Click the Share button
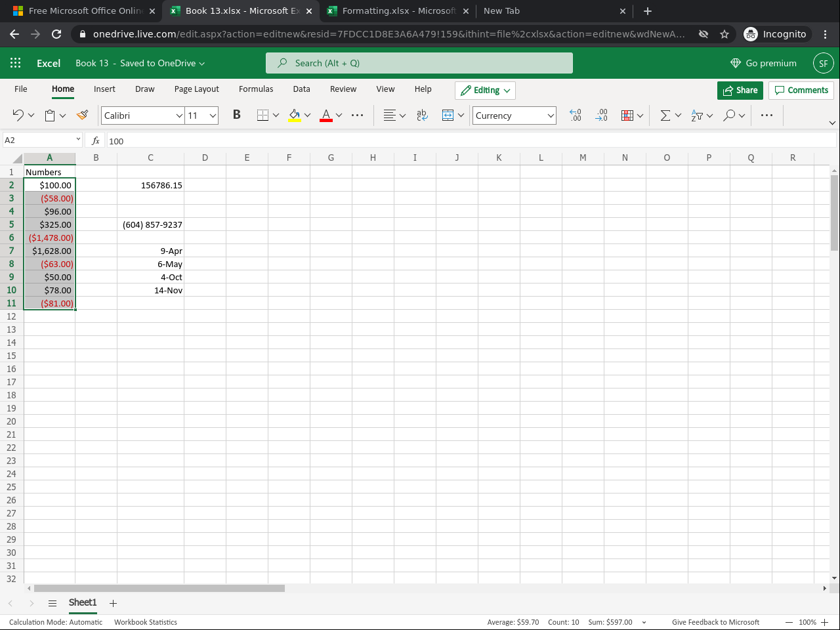This screenshot has width=840, height=630. point(740,91)
